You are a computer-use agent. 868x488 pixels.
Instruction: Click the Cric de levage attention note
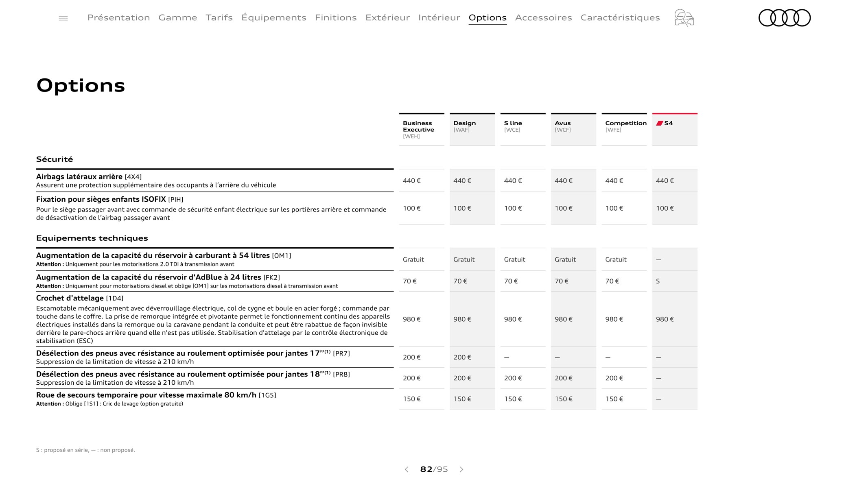[109, 404]
